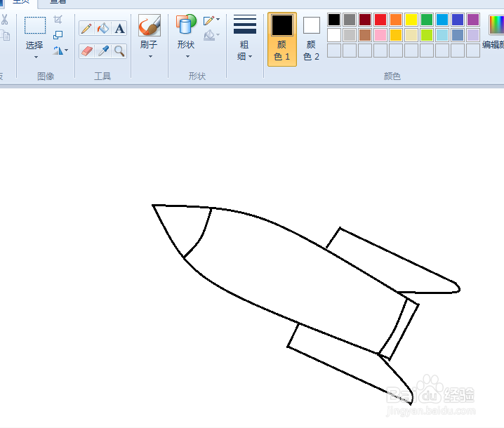Click the Shapes gallery icon

tap(186, 25)
